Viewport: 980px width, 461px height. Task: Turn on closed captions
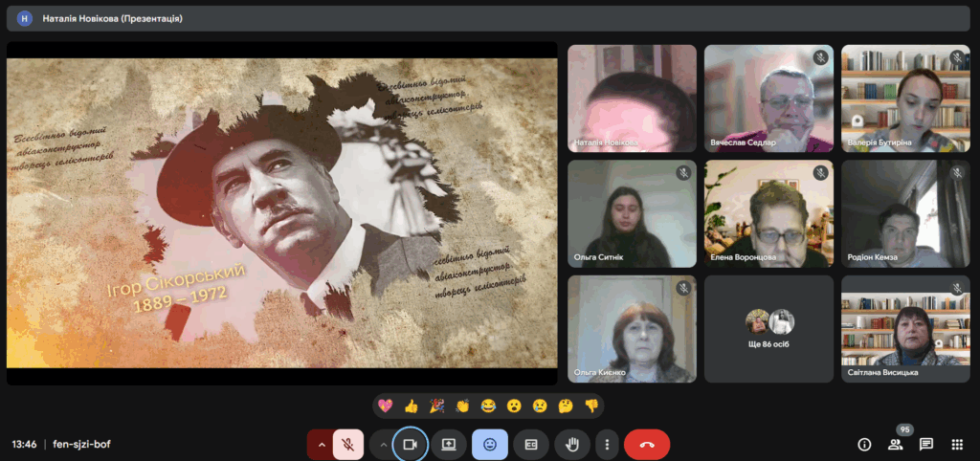tap(530, 445)
